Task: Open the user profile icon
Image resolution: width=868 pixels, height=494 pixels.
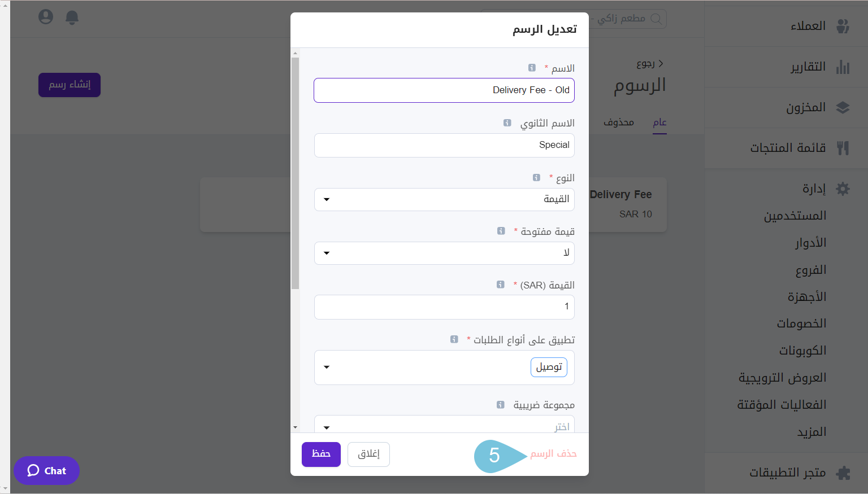Action: coord(46,17)
